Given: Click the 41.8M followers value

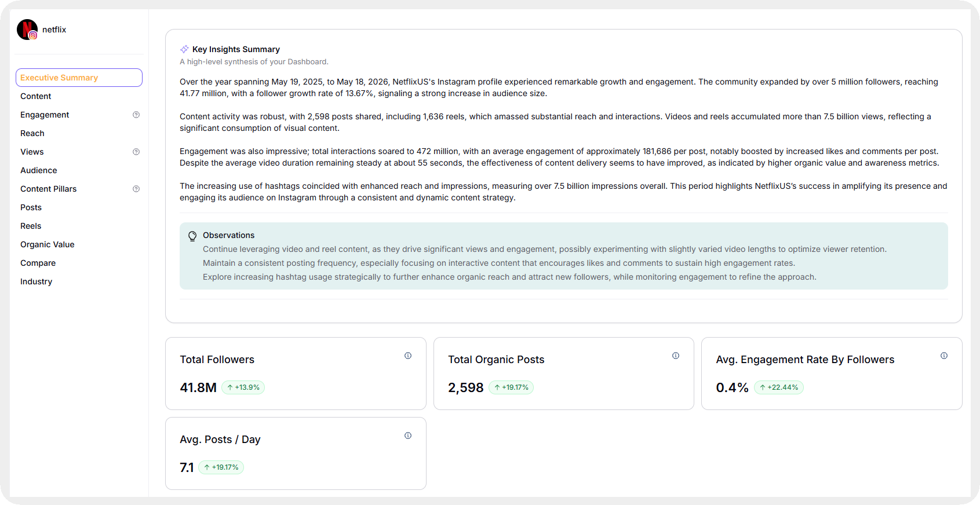Looking at the screenshot, I should (x=198, y=387).
